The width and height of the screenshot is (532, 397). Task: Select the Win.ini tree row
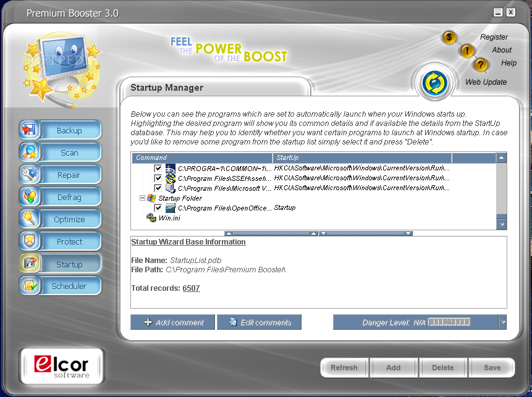click(x=169, y=218)
